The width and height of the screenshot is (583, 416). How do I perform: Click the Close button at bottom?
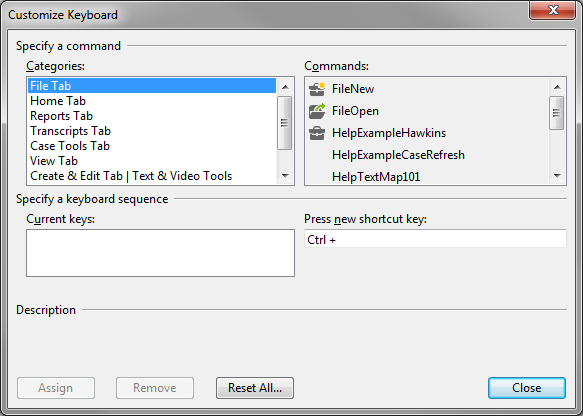coord(527,388)
